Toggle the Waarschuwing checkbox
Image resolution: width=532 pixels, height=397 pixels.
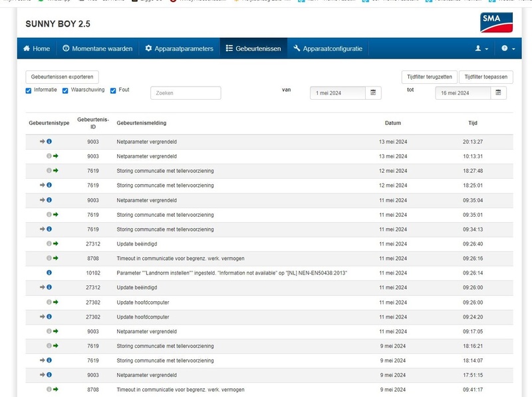[65, 90]
